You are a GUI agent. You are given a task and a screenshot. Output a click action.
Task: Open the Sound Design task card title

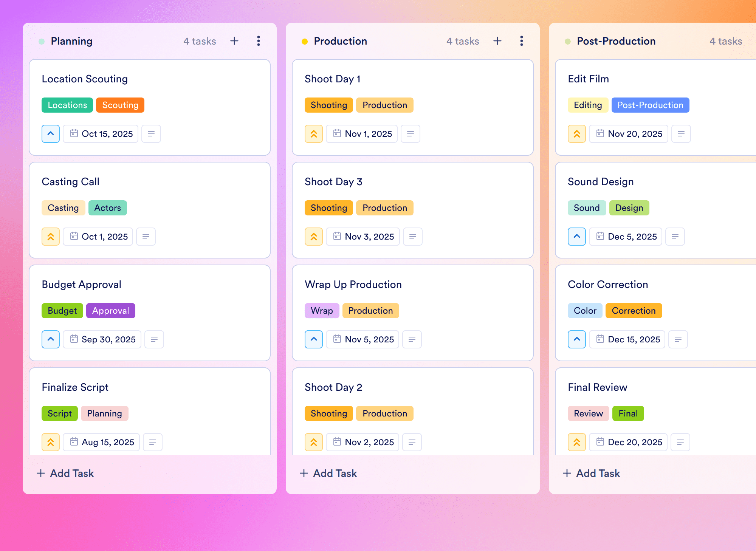pos(601,182)
